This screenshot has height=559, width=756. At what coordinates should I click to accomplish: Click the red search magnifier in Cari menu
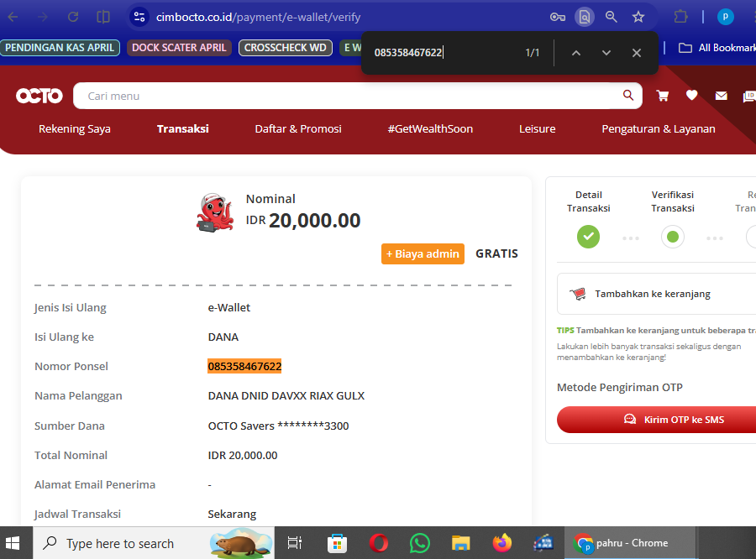pyautogui.click(x=628, y=95)
